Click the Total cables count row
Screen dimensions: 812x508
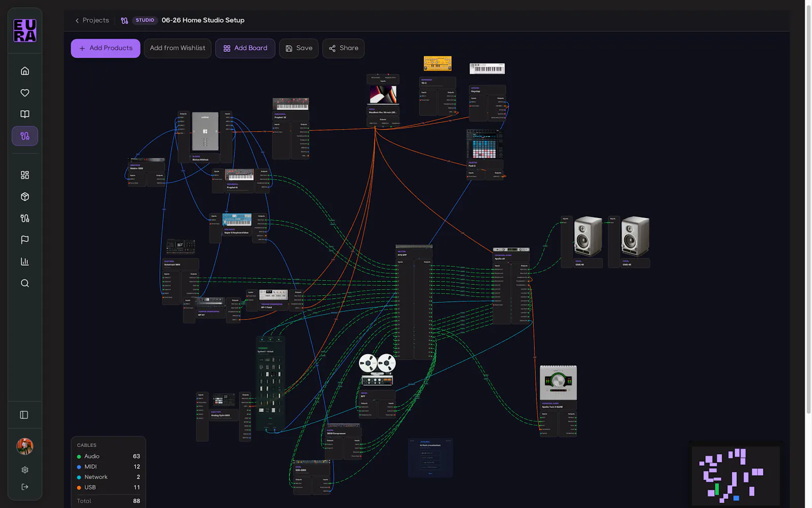click(109, 501)
